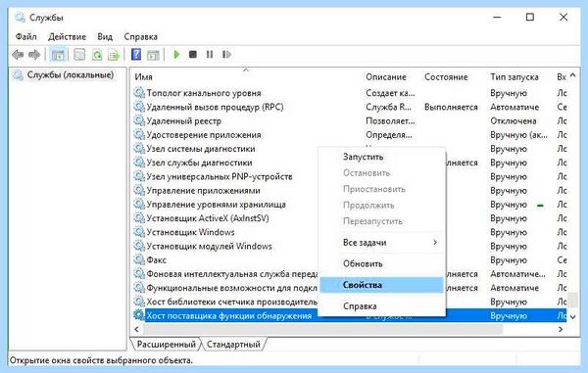Screen dimensions: 588x373
Task: Select the Функциональные возможности для подкл service
Action: [x=231, y=288]
